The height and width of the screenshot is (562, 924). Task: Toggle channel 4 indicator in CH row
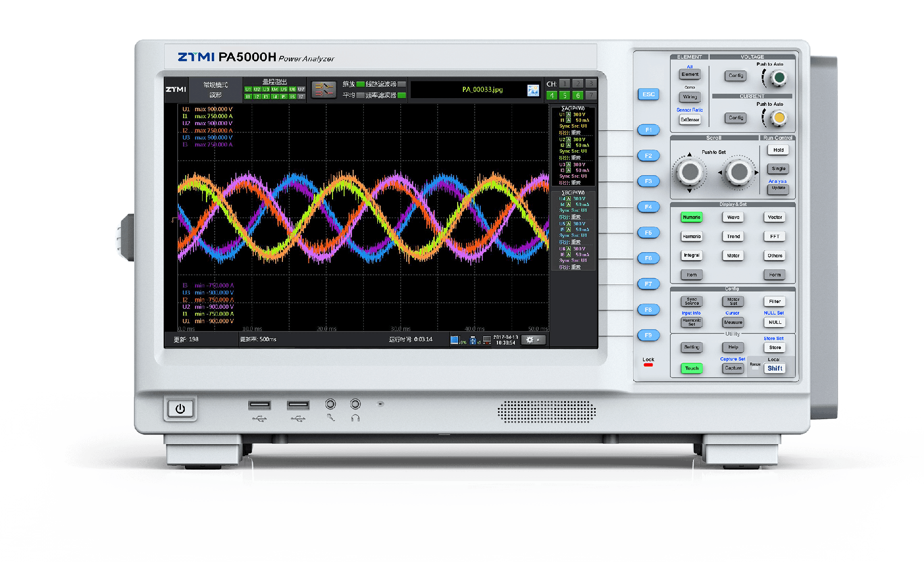point(552,95)
